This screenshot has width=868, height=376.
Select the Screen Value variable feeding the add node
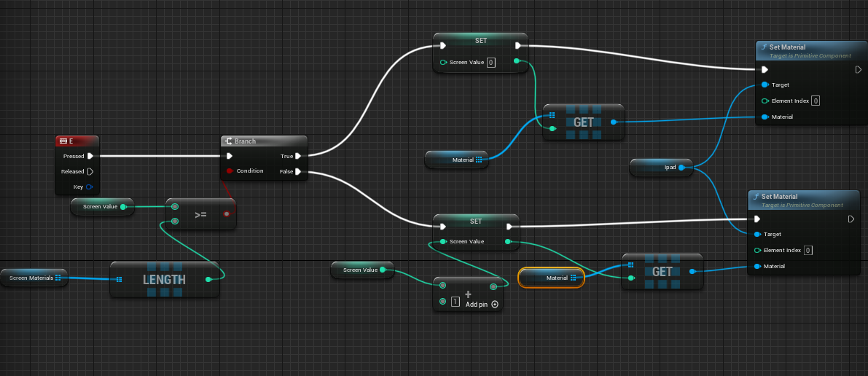[362, 270]
